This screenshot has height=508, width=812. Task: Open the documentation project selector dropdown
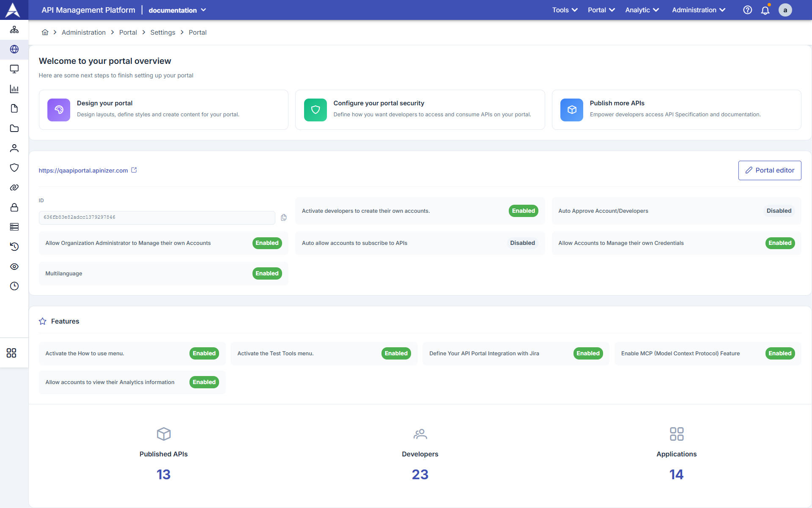pos(177,10)
